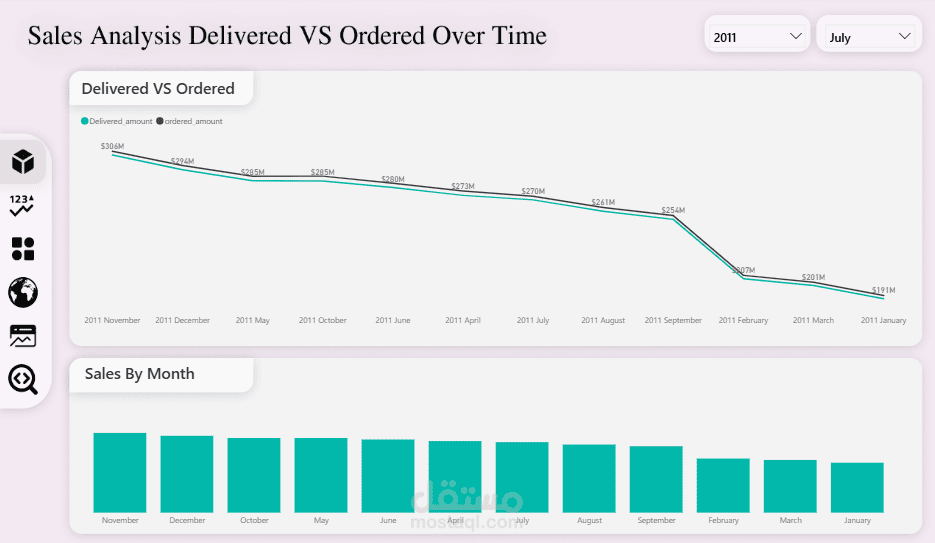The width and height of the screenshot is (935, 543).
Task: Select the January bar in Sales By Month
Action: click(x=857, y=488)
